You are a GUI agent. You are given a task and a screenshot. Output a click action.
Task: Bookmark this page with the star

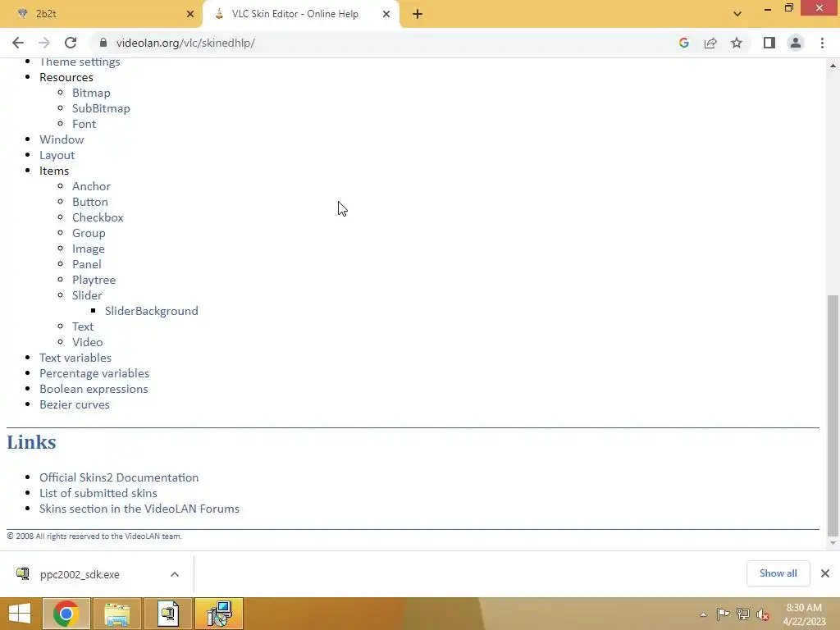pyautogui.click(x=737, y=43)
